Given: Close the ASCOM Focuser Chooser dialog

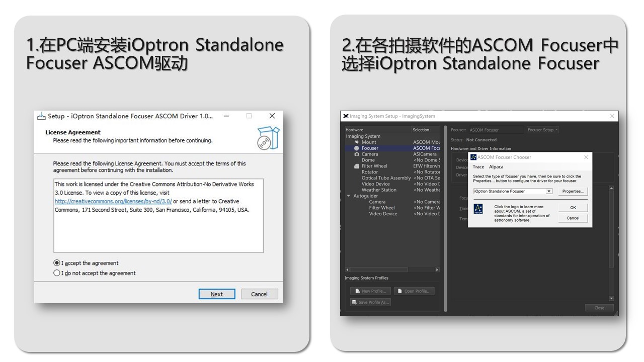Looking at the screenshot, I should 586,157.
